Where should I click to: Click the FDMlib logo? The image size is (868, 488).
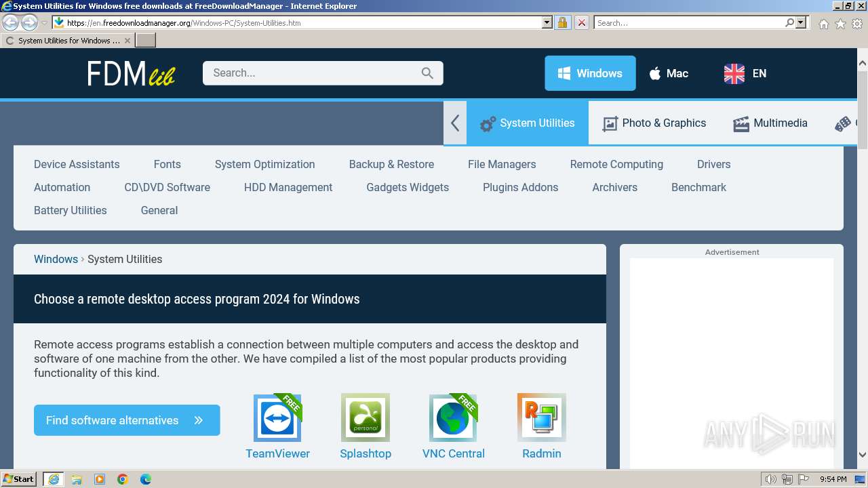pos(131,73)
